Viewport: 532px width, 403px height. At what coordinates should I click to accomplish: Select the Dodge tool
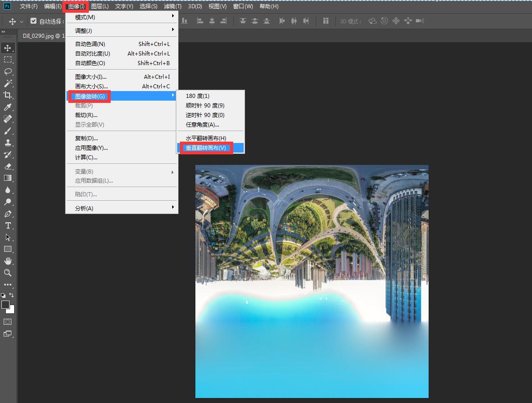7,202
